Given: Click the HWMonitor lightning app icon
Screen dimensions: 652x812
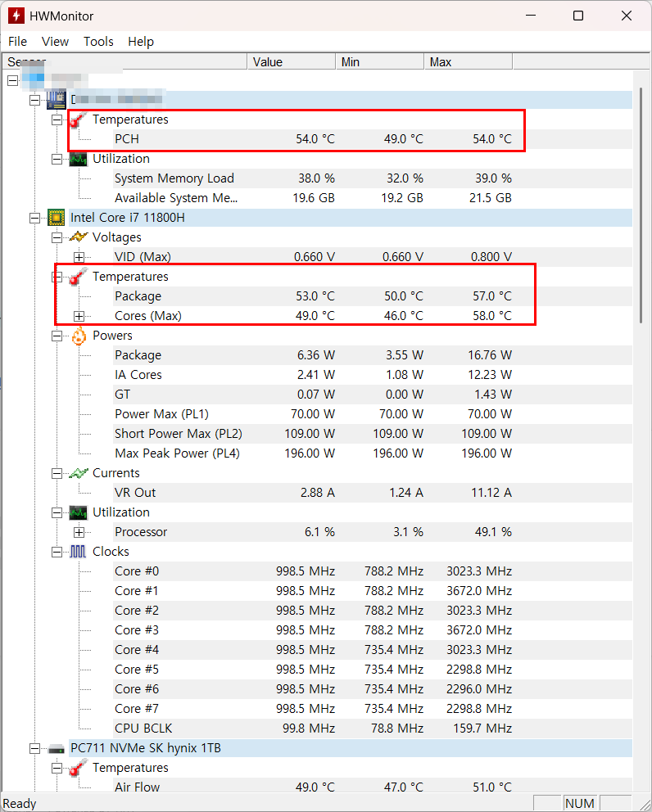Looking at the screenshot, I should click(x=16, y=16).
